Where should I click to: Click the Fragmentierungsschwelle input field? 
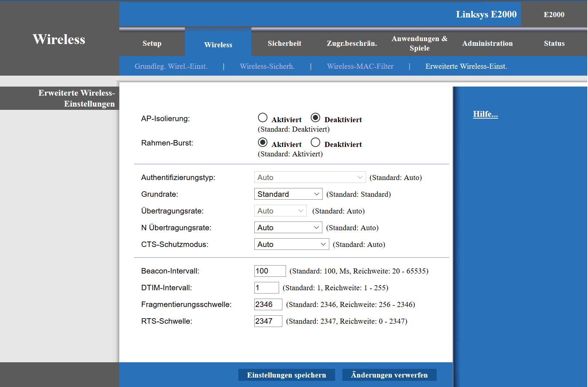268,304
